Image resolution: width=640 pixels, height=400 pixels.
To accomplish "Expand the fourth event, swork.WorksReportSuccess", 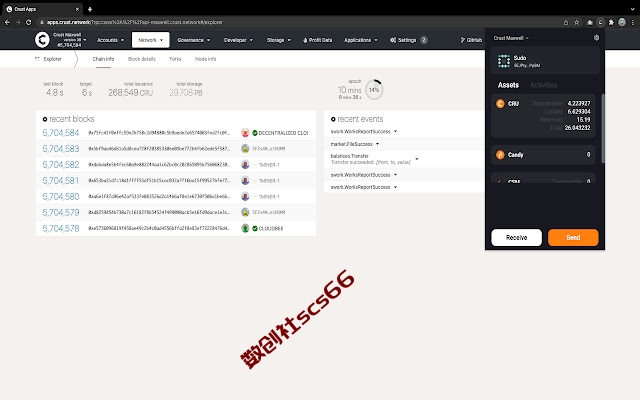I will tap(396, 175).
